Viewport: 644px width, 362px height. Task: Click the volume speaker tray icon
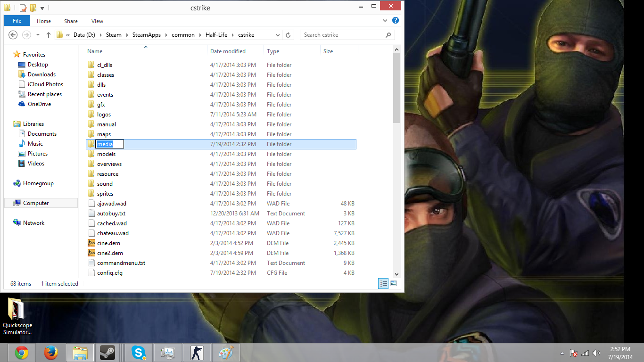(x=596, y=353)
